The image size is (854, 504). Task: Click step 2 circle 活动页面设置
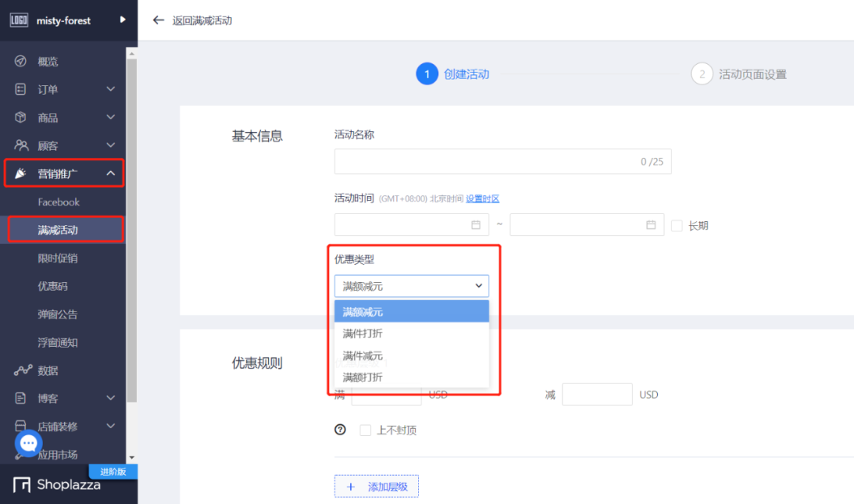point(701,74)
